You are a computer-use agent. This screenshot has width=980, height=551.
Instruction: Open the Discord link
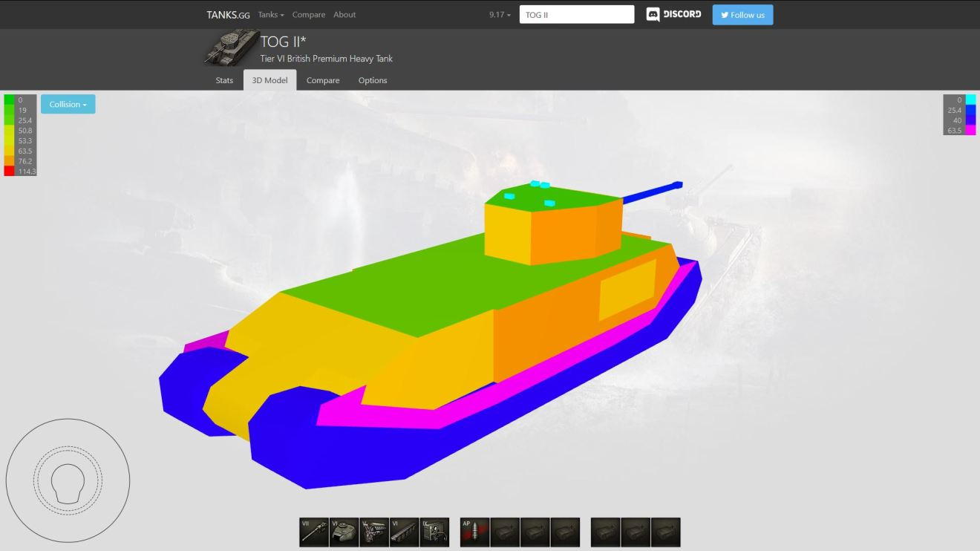tap(673, 15)
